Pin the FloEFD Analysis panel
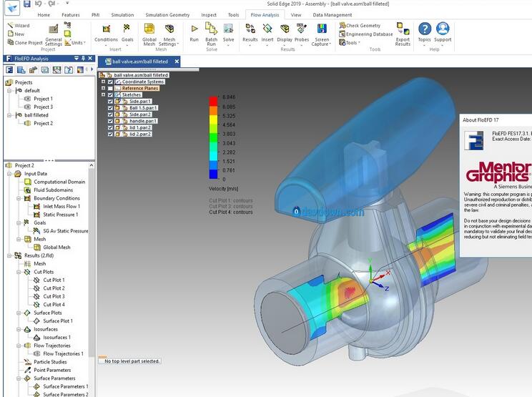Image resolution: width=532 pixels, height=397 pixels. click(83, 59)
